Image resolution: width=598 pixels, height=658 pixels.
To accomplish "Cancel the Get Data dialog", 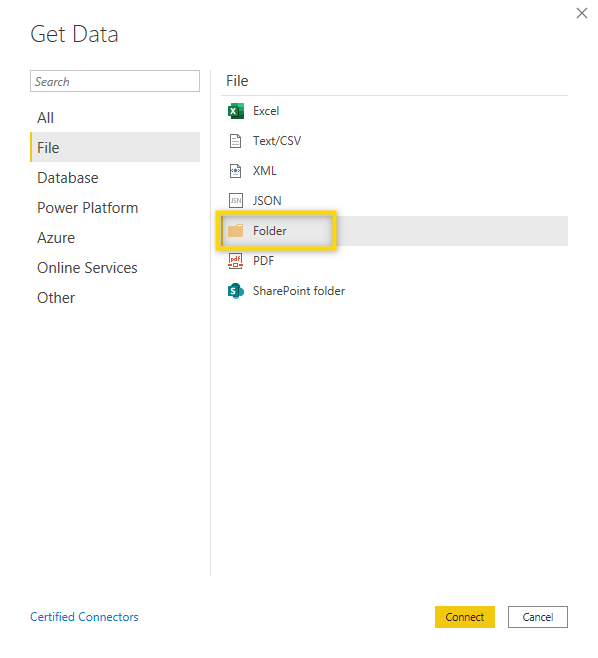I will 538,617.
